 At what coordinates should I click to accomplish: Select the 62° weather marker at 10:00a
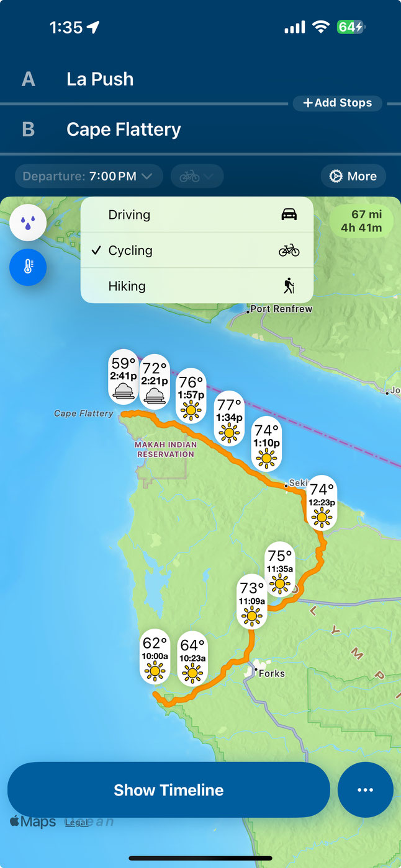point(155,657)
